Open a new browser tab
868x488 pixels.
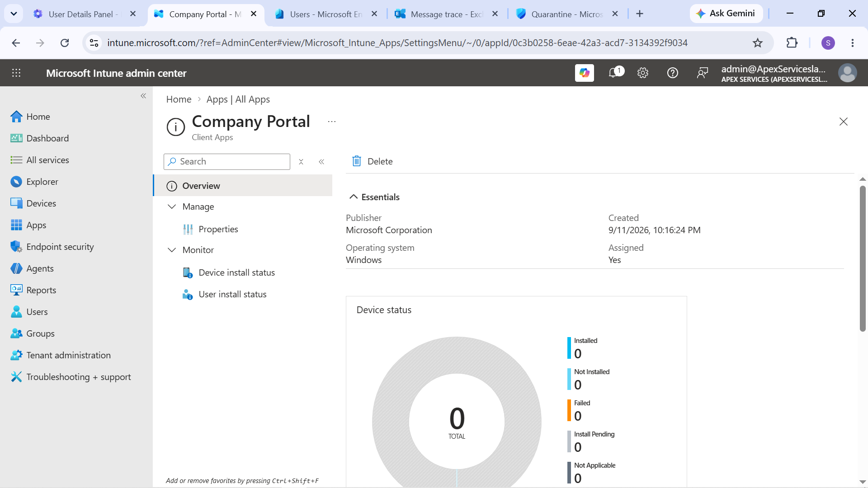tap(640, 14)
